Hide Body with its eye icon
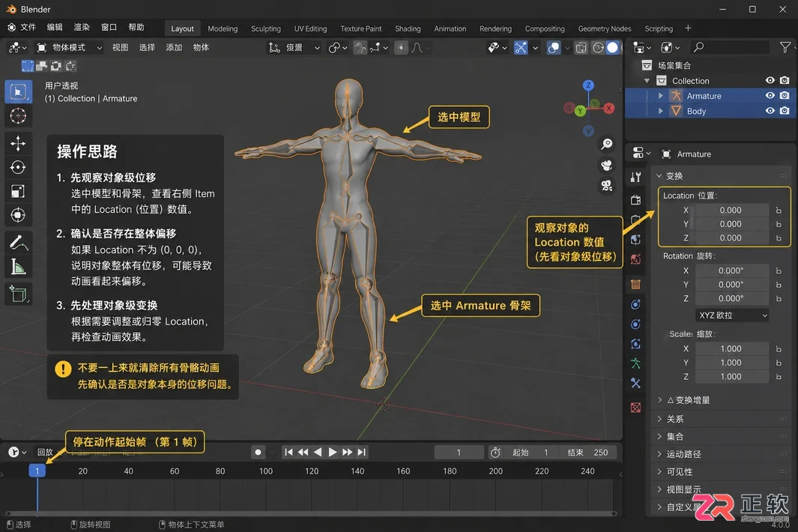798x532 pixels. tap(770, 110)
